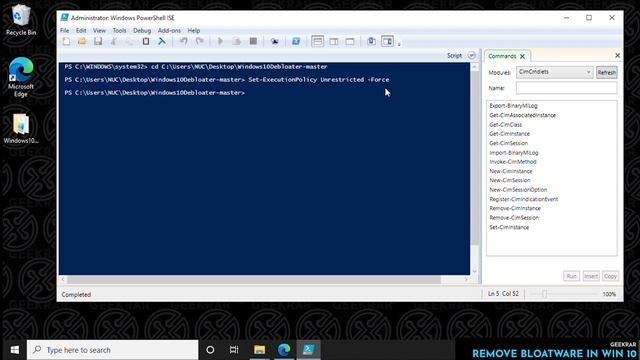Open the Modules dropdown showing CimCmdlets
The height and width of the screenshot is (360, 640).
click(x=554, y=72)
